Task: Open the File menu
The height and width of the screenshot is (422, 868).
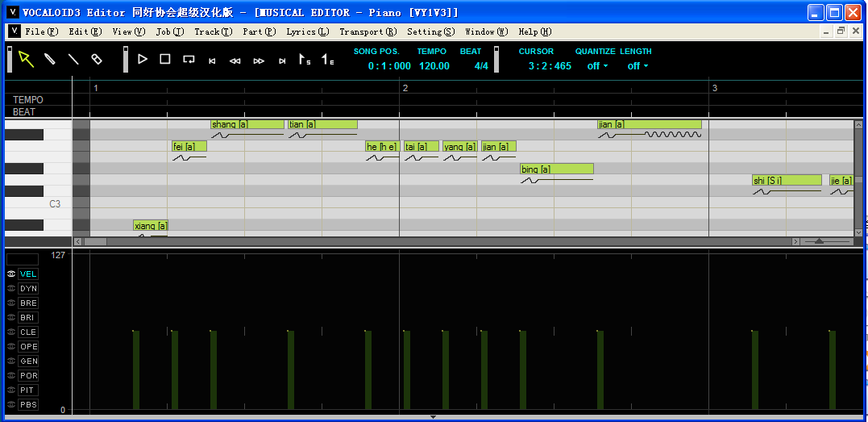Action: click(x=42, y=31)
